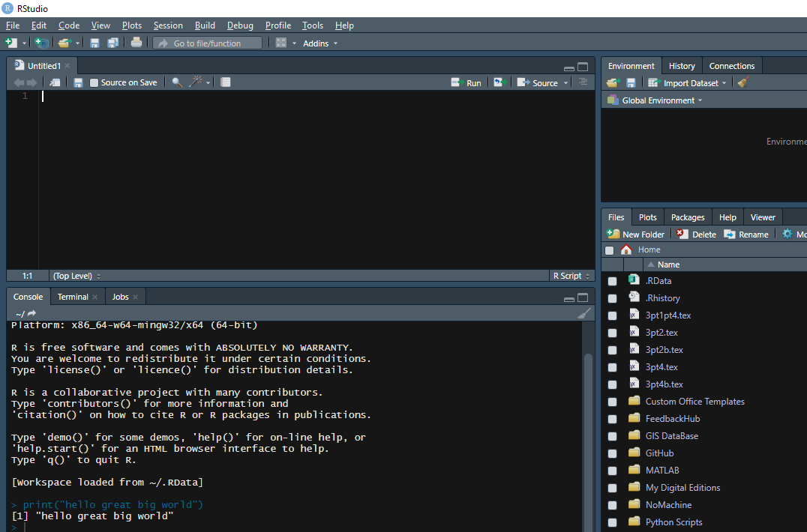Open the Import Dataset dropdown
Image resolution: width=807 pixels, height=532 pixels.
click(688, 82)
